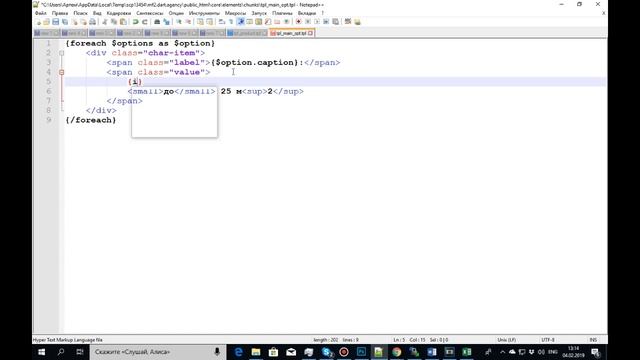Open the Инструменты menu
The width and height of the screenshot is (640, 360).
204,13
